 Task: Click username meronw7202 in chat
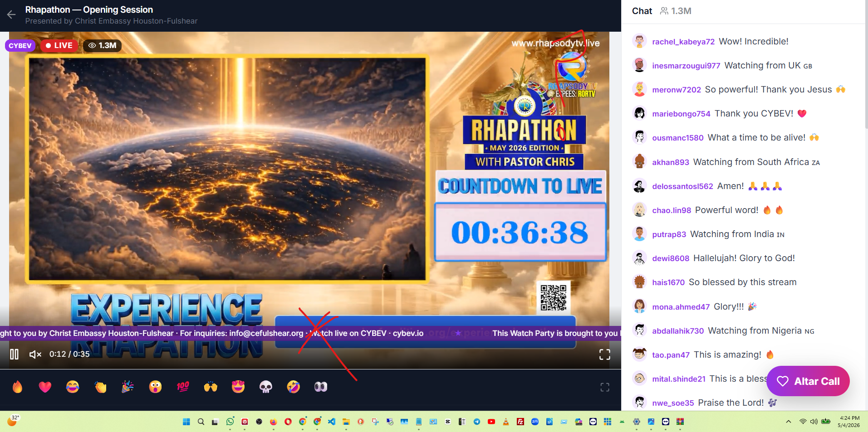[x=677, y=90]
